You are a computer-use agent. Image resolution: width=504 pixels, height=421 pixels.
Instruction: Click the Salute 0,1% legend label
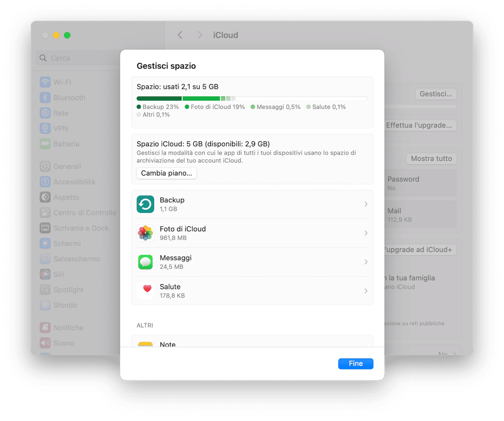coord(329,107)
